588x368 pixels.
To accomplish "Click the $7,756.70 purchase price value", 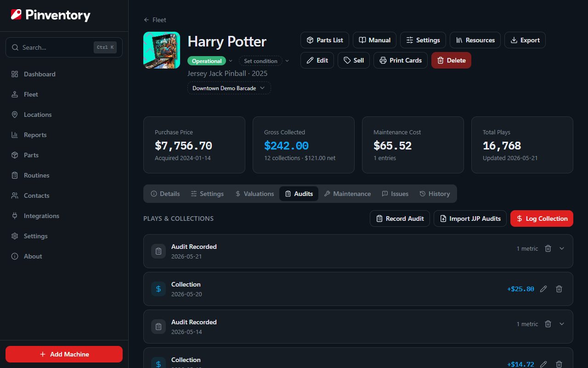I will 183,146.
